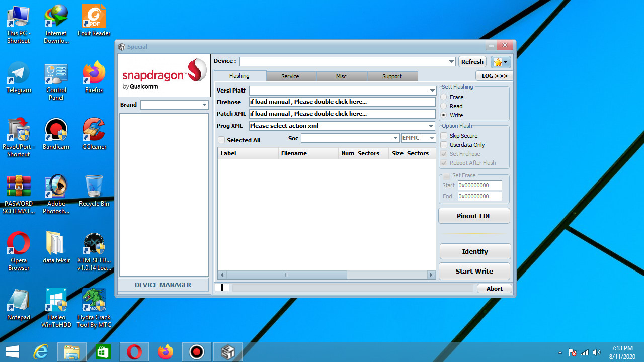Refresh the device list

[472, 62]
